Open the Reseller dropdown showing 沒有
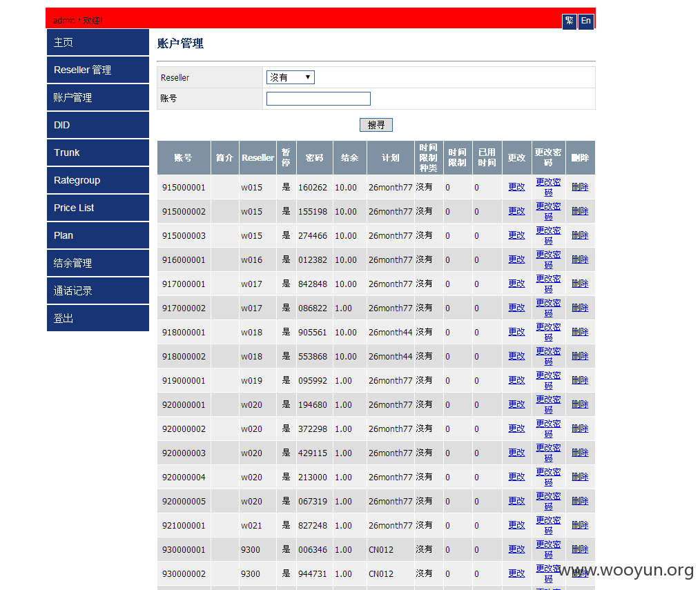Screen dimensions: 700x590 pyautogui.click(x=291, y=77)
